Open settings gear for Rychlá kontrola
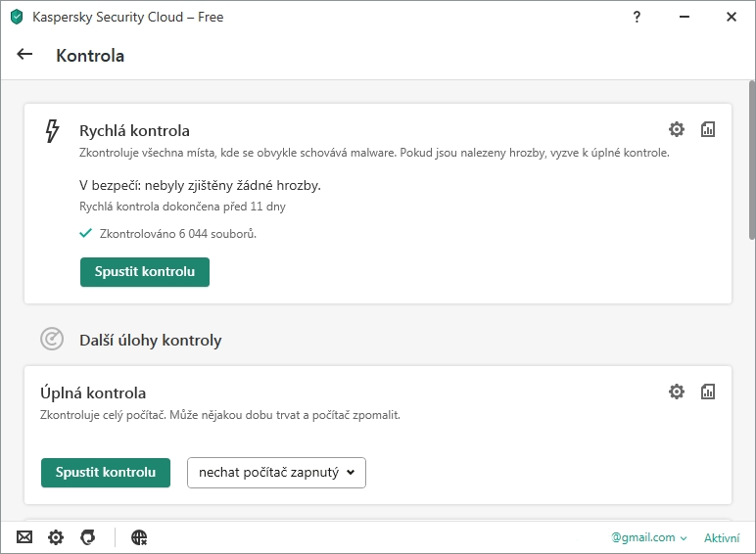The width and height of the screenshot is (756, 554). 677,129
